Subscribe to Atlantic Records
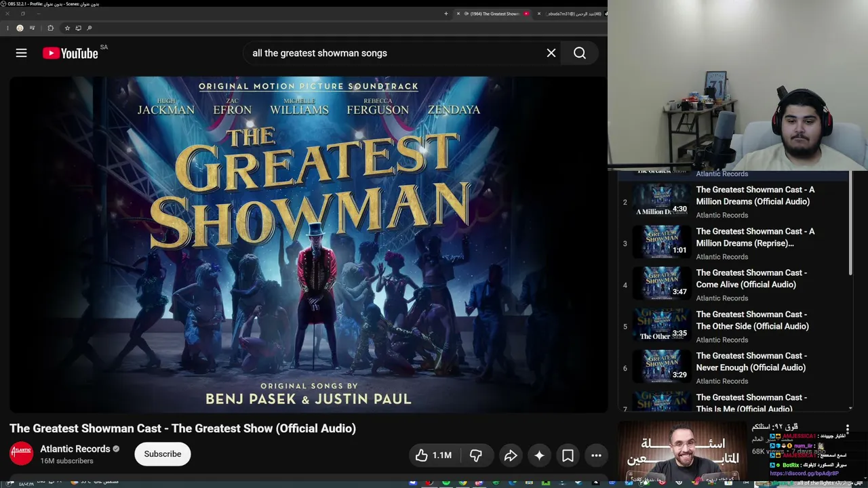The height and width of the screenshot is (488, 868). (163, 454)
